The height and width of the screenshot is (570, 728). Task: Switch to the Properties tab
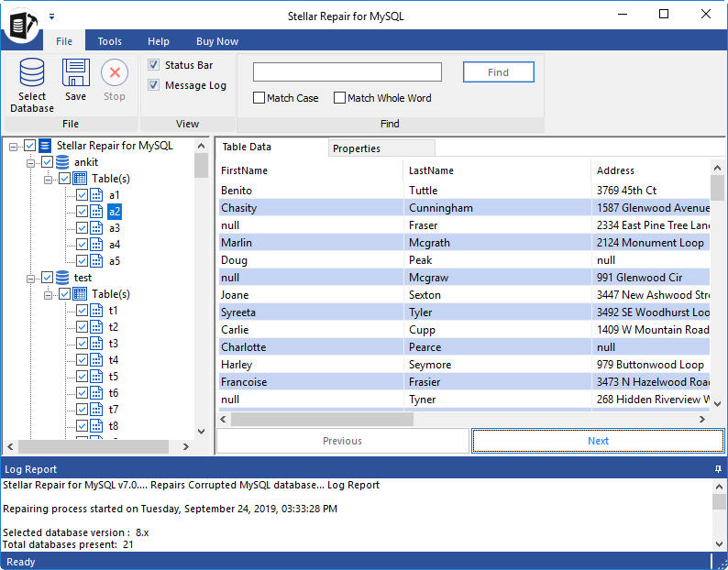[x=357, y=148]
